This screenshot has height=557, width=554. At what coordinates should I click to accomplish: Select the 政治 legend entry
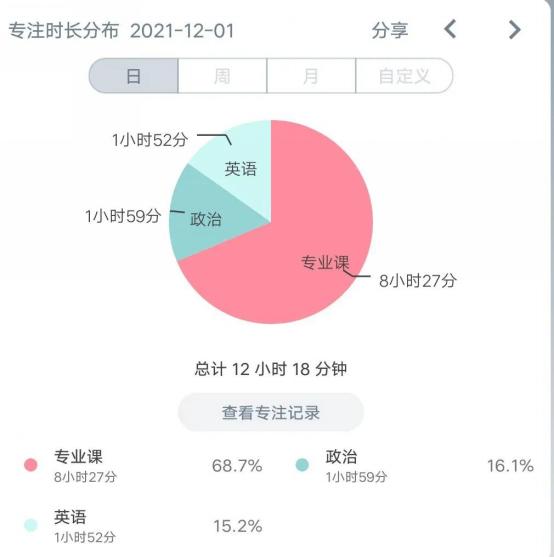click(x=414, y=465)
